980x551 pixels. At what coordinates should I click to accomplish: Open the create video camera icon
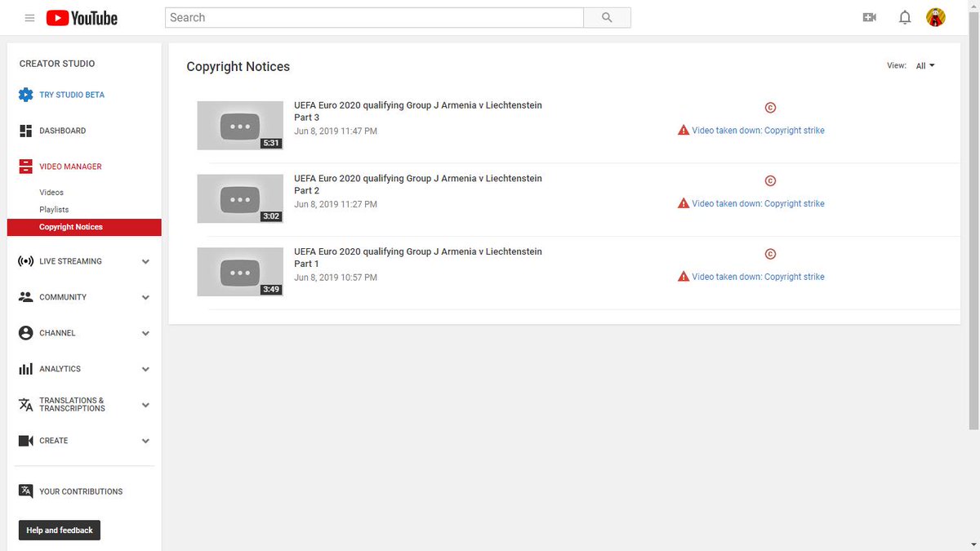click(x=869, y=18)
